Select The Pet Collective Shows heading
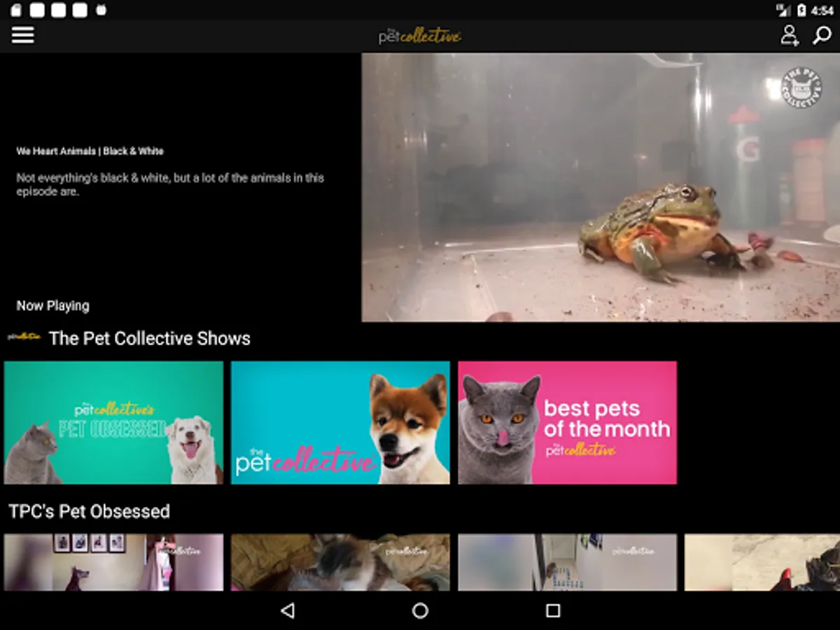The image size is (840, 630). [x=150, y=339]
